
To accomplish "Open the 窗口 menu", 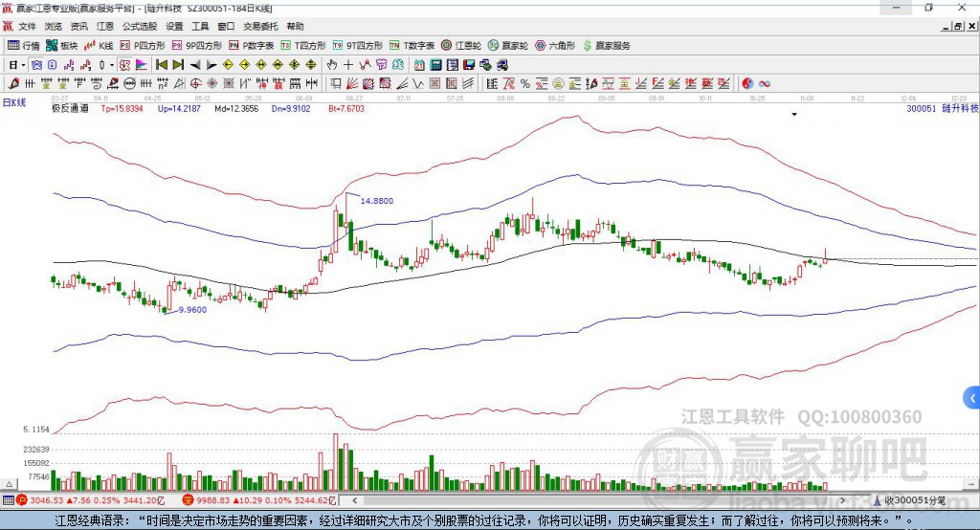I will 226,26.
